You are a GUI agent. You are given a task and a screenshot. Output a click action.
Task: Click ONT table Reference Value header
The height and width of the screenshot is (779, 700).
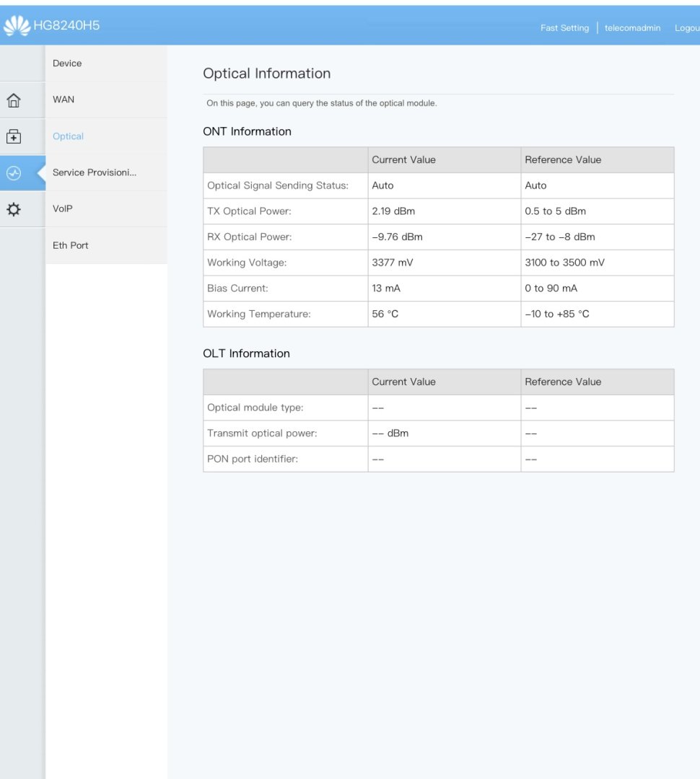click(x=563, y=160)
